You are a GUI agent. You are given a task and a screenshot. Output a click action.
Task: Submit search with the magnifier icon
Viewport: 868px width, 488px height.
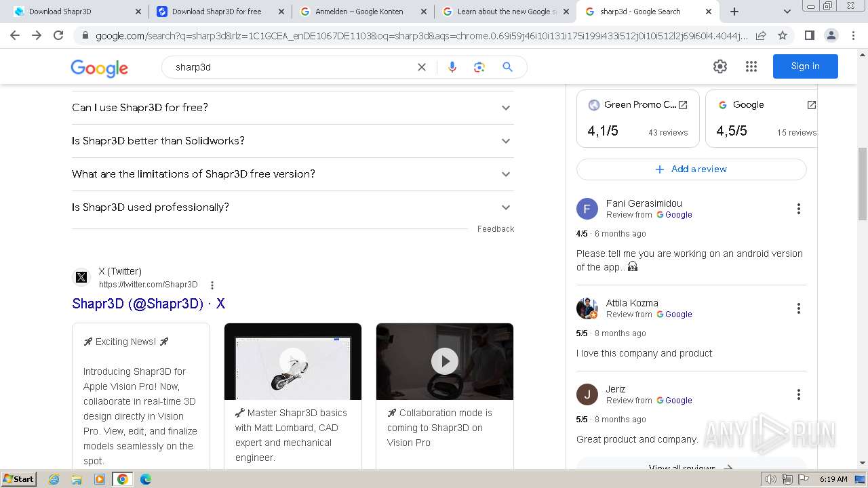click(x=507, y=67)
